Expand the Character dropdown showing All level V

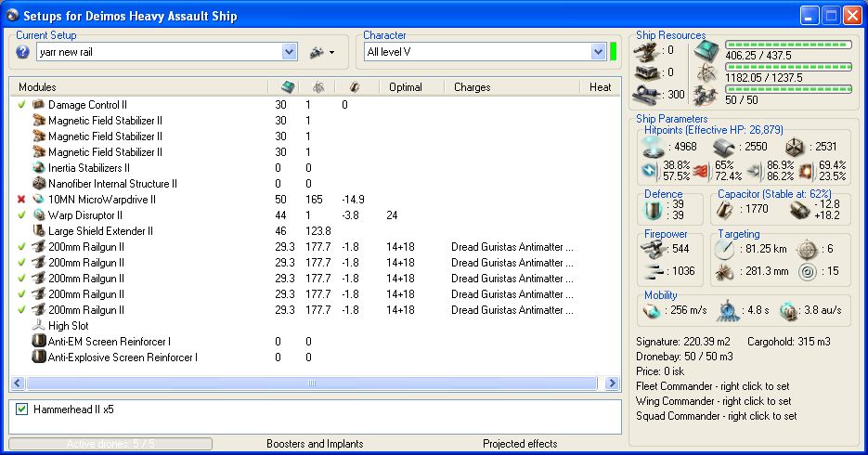598,52
